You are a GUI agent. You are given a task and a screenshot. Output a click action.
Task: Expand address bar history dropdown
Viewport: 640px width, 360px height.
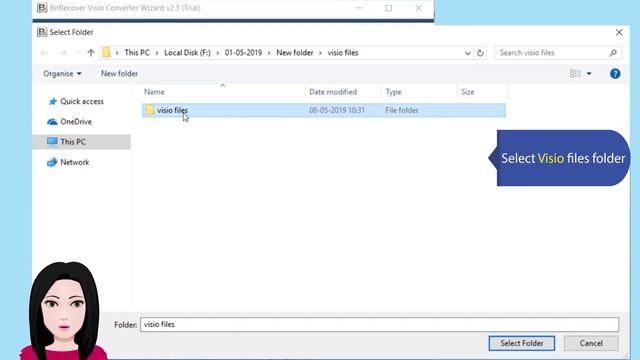click(x=467, y=53)
